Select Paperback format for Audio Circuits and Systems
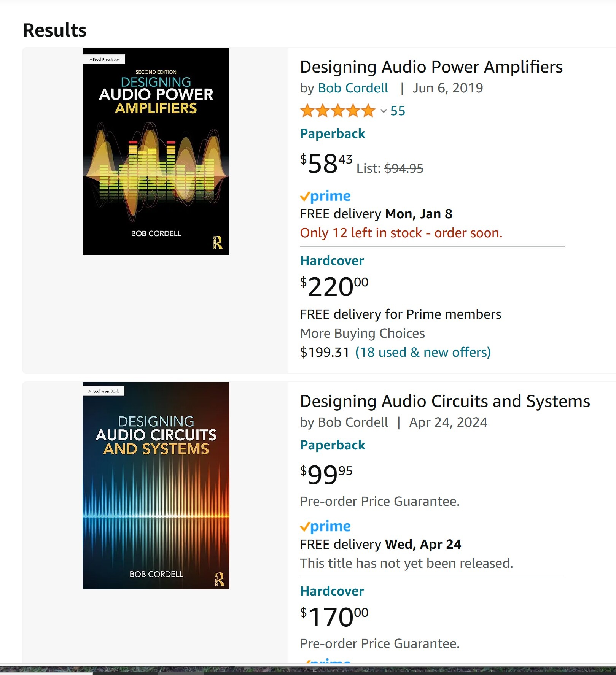 click(333, 445)
